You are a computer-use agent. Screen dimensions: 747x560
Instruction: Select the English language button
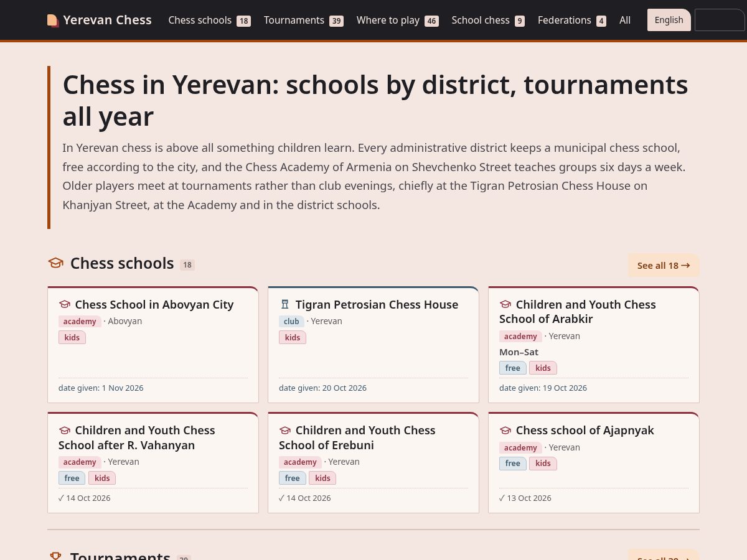pos(669,20)
